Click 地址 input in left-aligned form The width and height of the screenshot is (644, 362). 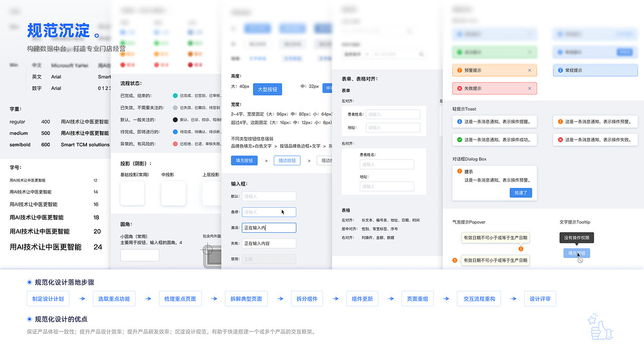pyautogui.click(x=393, y=128)
